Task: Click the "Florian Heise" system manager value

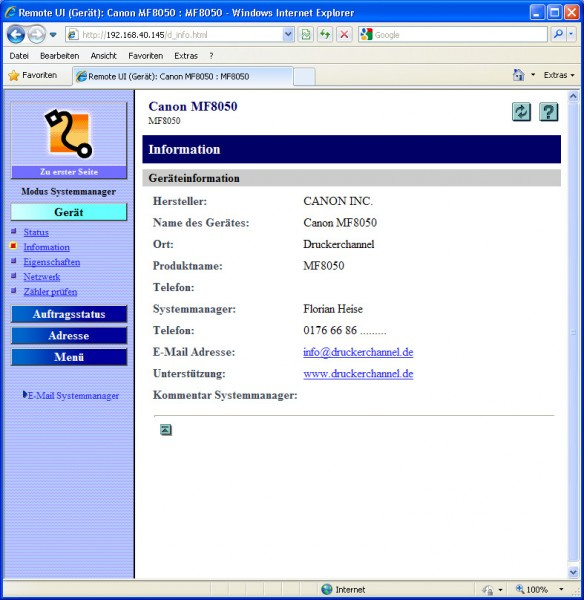Action: click(x=333, y=309)
